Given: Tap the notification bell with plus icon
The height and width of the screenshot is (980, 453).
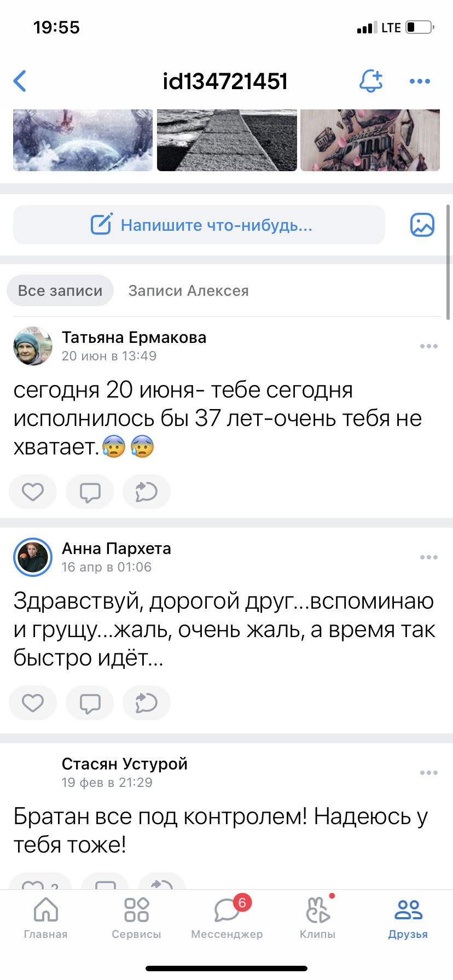Looking at the screenshot, I should [370, 81].
